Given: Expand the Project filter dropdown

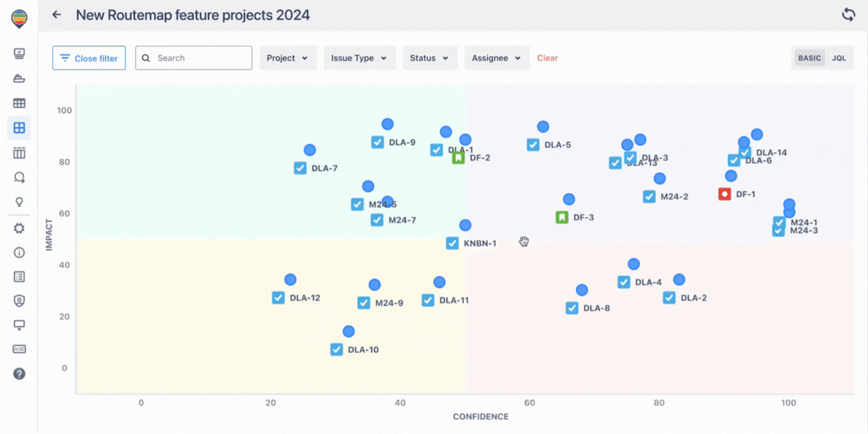Looking at the screenshot, I should tap(287, 58).
